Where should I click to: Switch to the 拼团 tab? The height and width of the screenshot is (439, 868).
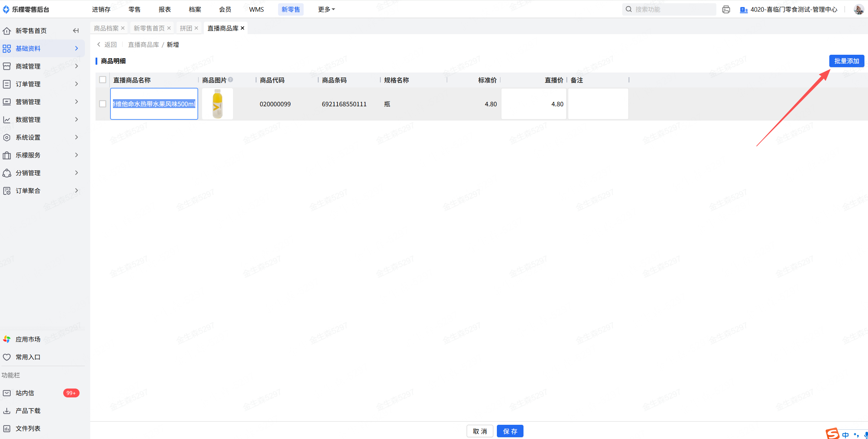tap(186, 28)
